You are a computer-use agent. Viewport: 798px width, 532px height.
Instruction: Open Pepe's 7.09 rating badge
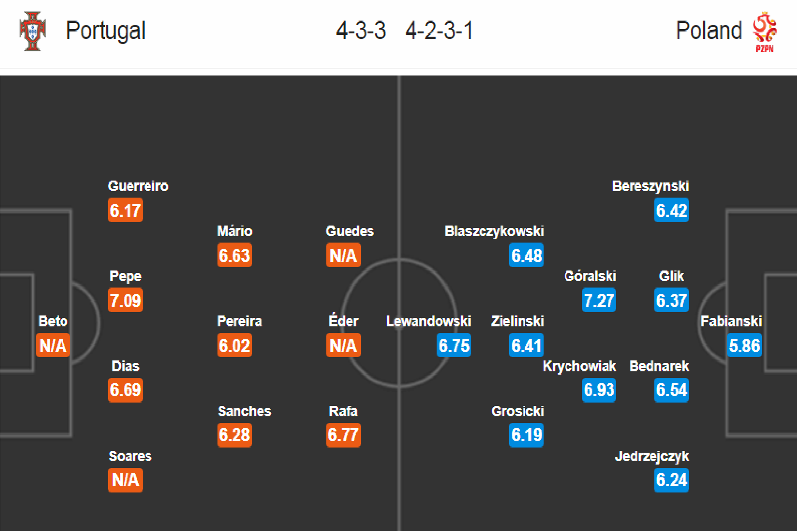126,300
